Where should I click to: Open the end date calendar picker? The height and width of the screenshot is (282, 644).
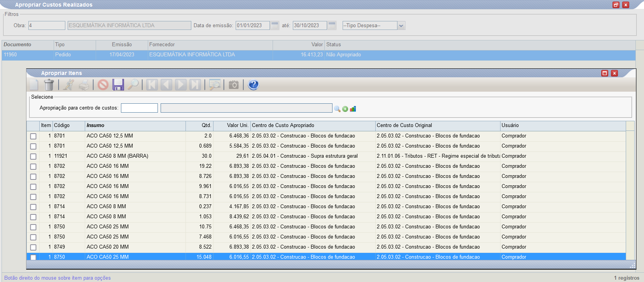pos(332,26)
